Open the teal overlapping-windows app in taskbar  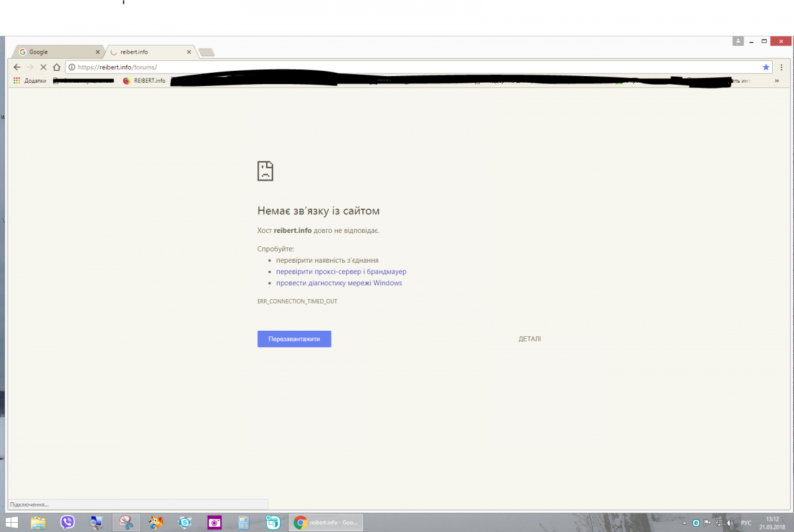pyautogui.click(x=273, y=523)
